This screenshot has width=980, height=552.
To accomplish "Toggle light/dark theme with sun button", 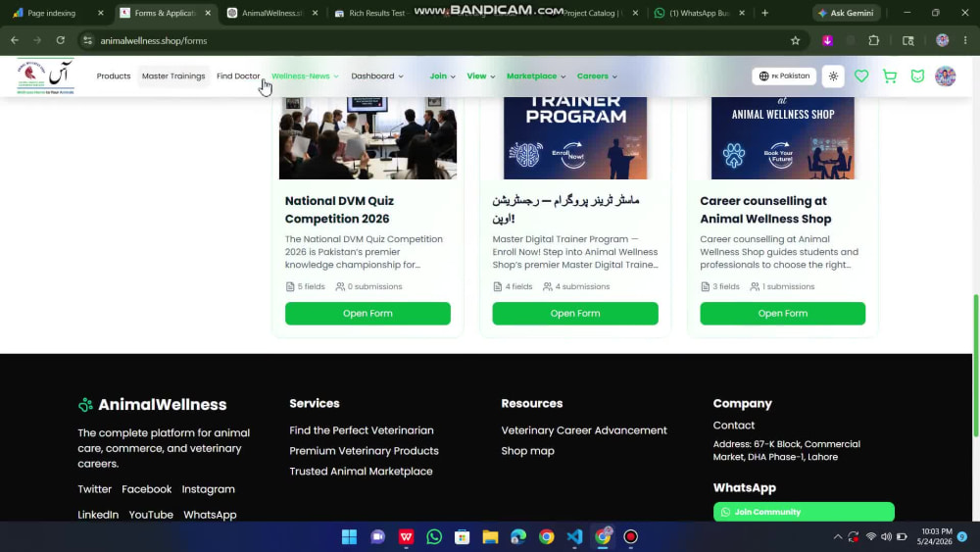I will click(833, 76).
